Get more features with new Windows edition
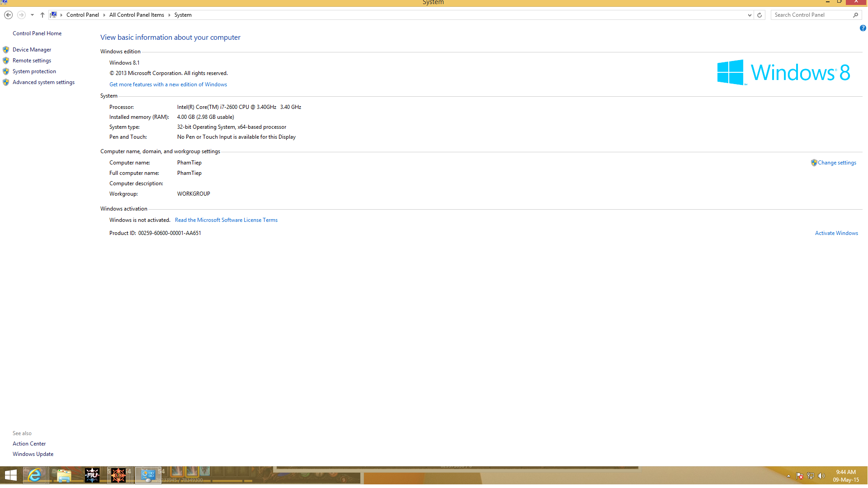The height and width of the screenshot is (488, 868). [x=168, y=84]
